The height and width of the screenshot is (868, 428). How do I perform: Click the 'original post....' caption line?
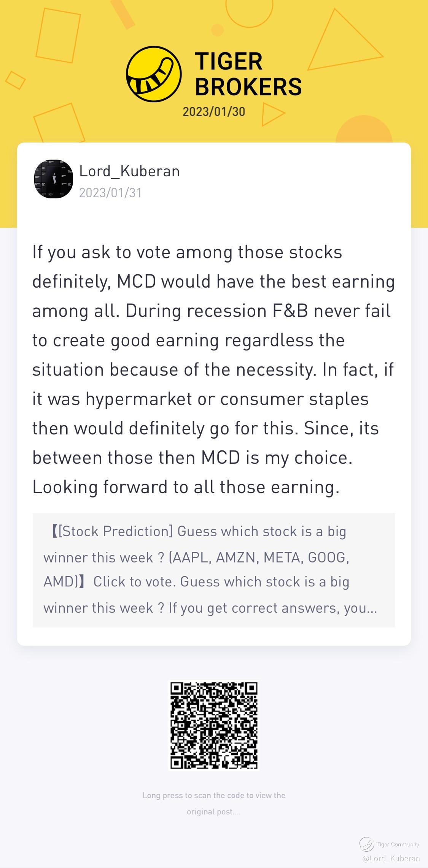(x=214, y=812)
